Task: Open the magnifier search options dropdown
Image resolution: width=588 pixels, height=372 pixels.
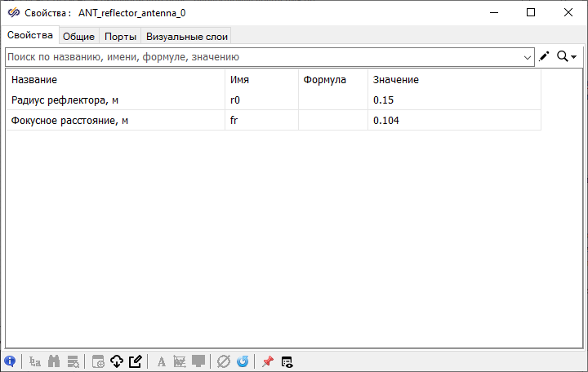Action: [567, 56]
